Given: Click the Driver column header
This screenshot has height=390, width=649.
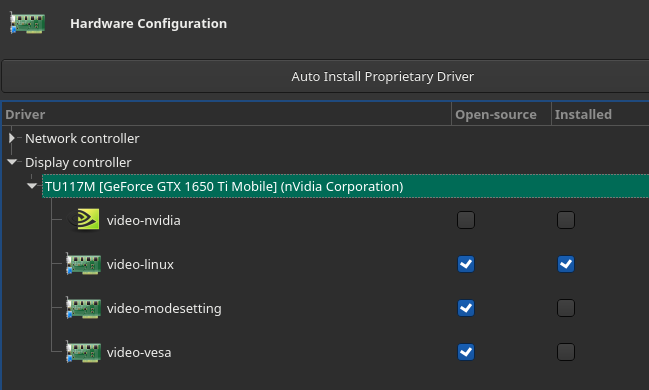Looking at the screenshot, I should pos(226,114).
